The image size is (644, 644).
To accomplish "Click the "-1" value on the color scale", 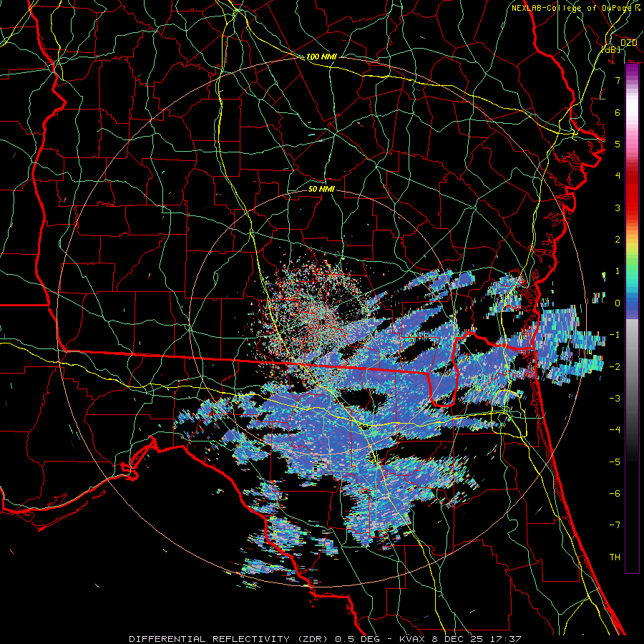I will [x=615, y=334].
